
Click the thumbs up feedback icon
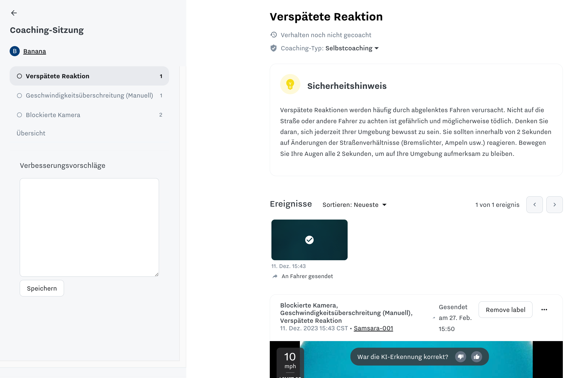pyautogui.click(x=476, y=357)
